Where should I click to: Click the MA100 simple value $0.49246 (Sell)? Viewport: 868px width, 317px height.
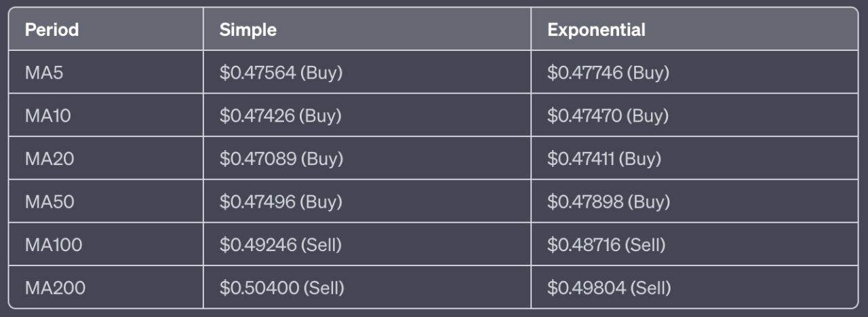[281, 245]
